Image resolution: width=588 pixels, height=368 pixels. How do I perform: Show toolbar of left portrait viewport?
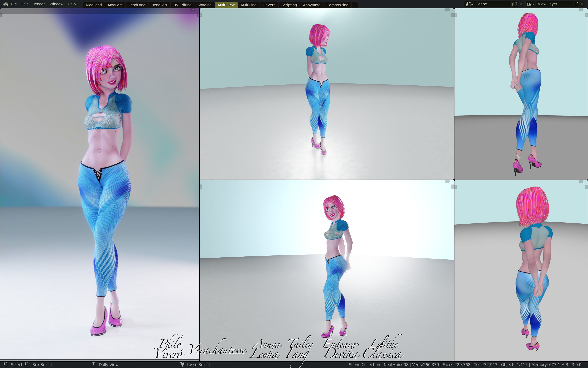(1, 15)
